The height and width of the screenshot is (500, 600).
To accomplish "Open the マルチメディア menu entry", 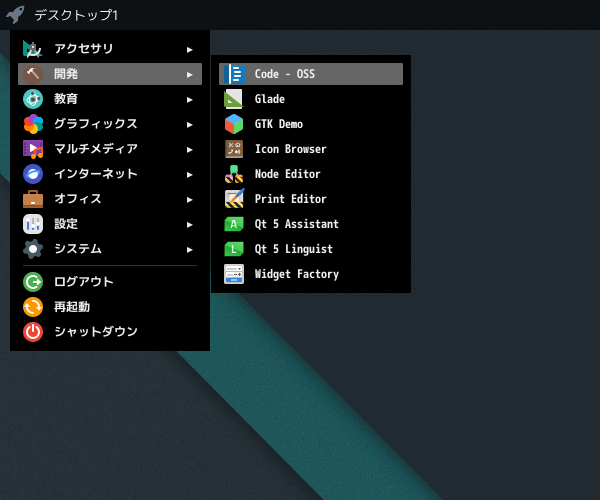I will [110, 149].
